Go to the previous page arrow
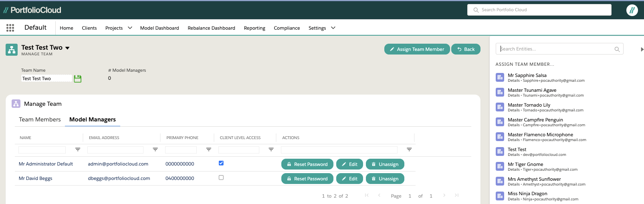644x204 pixels. pyautogui.click(x=379, y=195)
